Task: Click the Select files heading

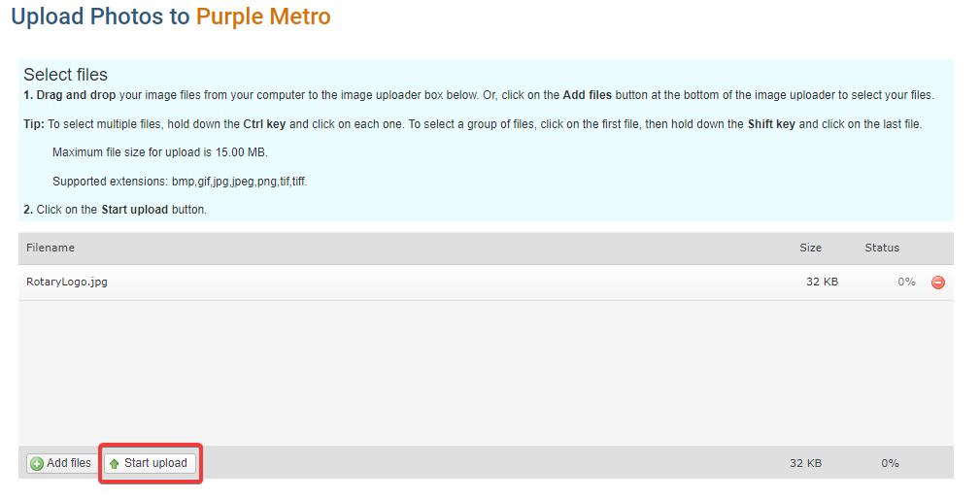Action: coord(66,75)
